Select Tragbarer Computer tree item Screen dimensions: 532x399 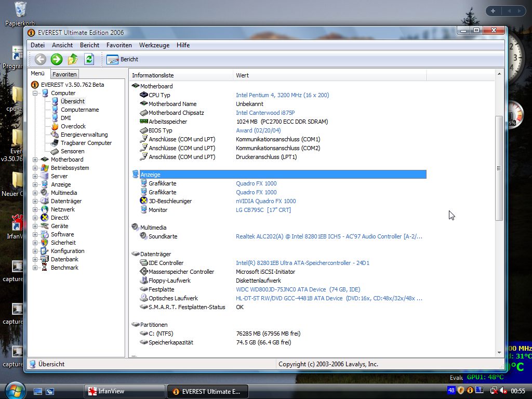point(86,143)
